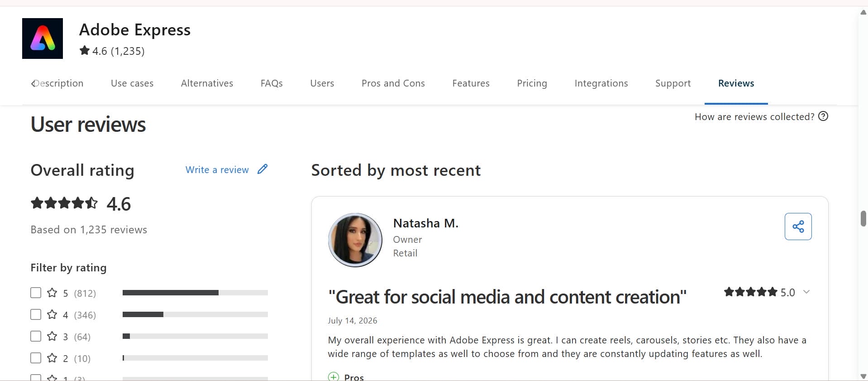Click the Adobe Express heading title

[135, 30]
